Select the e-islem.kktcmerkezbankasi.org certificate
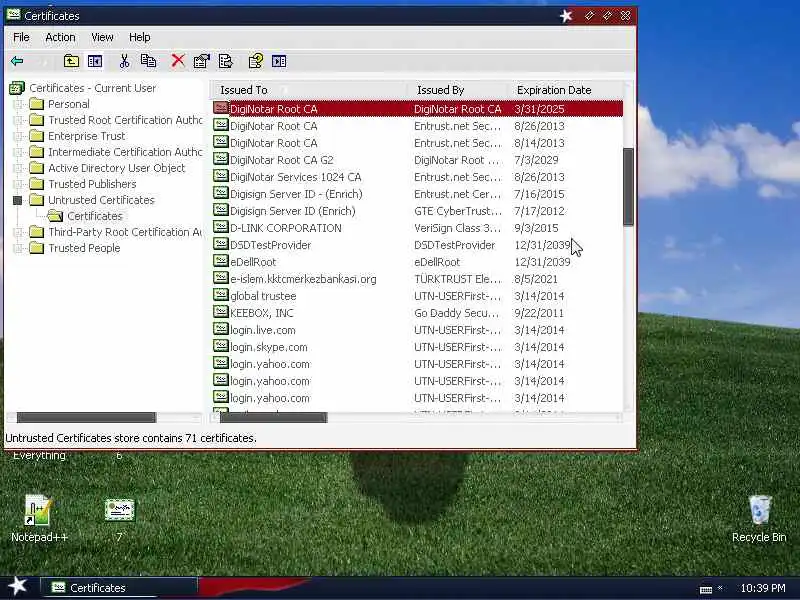 coord(417,279)
